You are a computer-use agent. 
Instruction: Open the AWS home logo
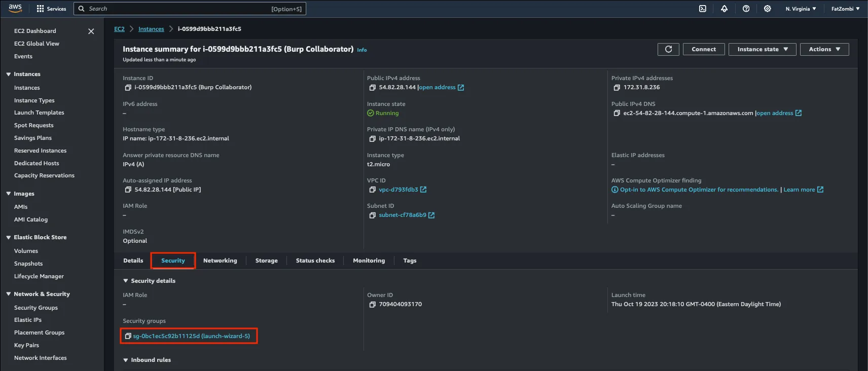coord(15,8)
